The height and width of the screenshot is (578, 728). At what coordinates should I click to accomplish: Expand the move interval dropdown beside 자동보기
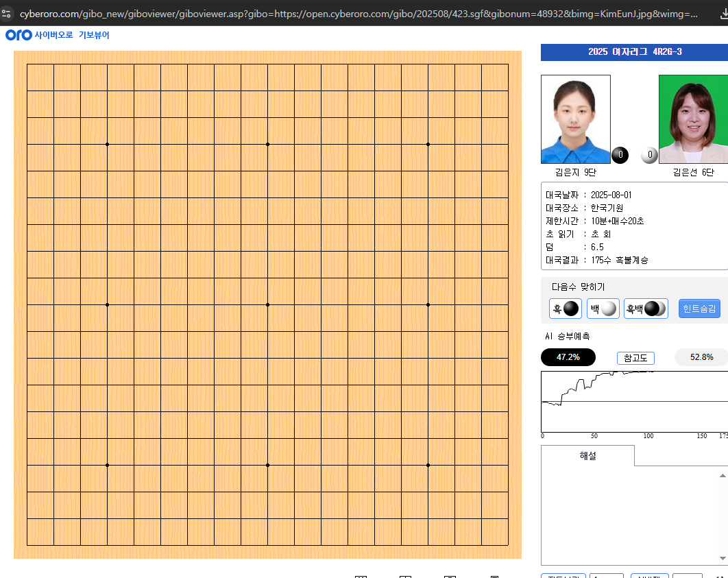pyautogui.click(x=606, y=577)
